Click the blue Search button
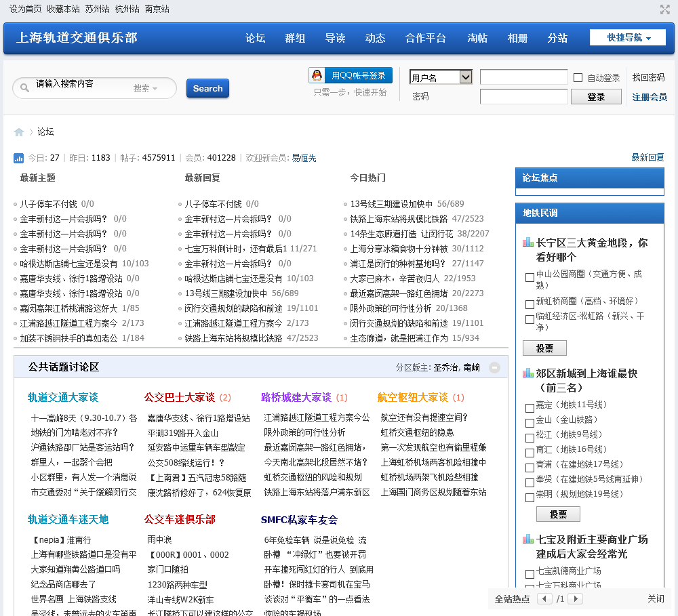The width and height of the screenshot is (678, 616). [x=207, y=88]
